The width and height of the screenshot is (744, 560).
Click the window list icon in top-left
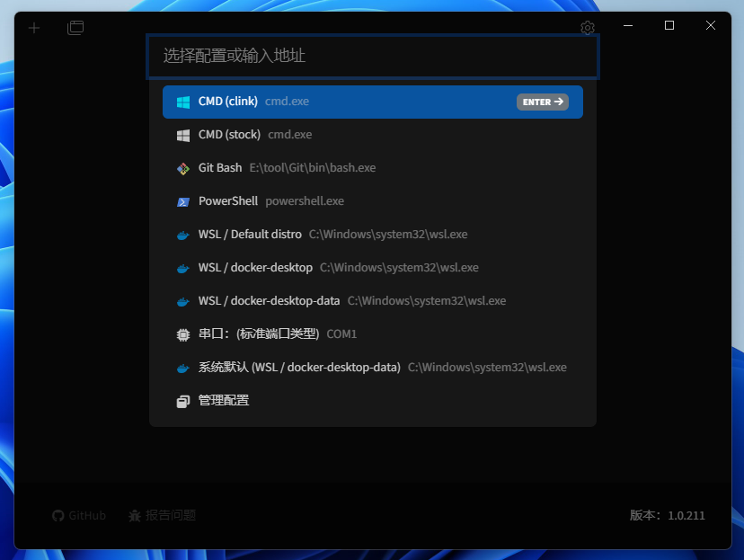(x=75, y=28)
